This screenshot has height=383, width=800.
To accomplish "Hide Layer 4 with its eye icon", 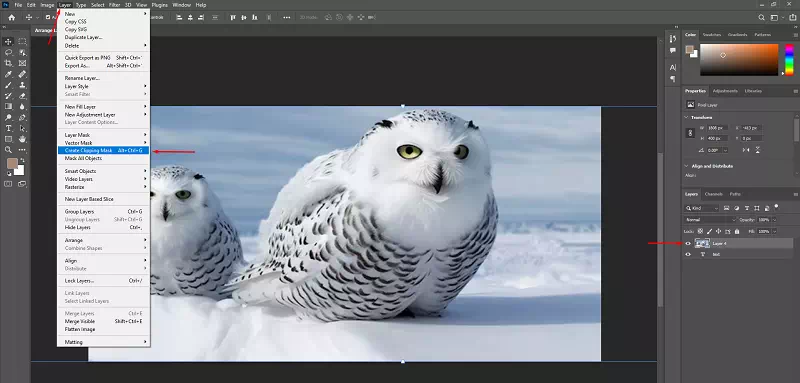I will click(x=688, y=243).
